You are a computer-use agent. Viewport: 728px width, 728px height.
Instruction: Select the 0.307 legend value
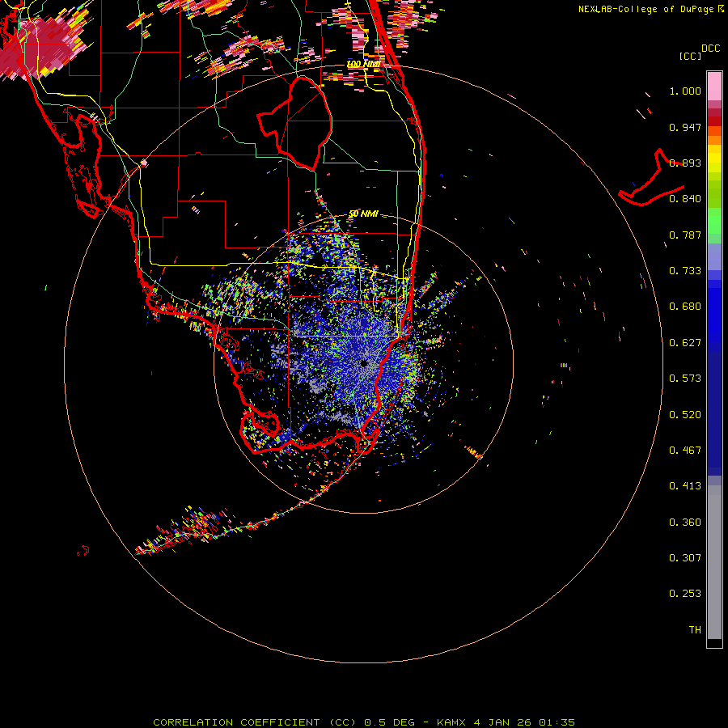tap(685, 558)
